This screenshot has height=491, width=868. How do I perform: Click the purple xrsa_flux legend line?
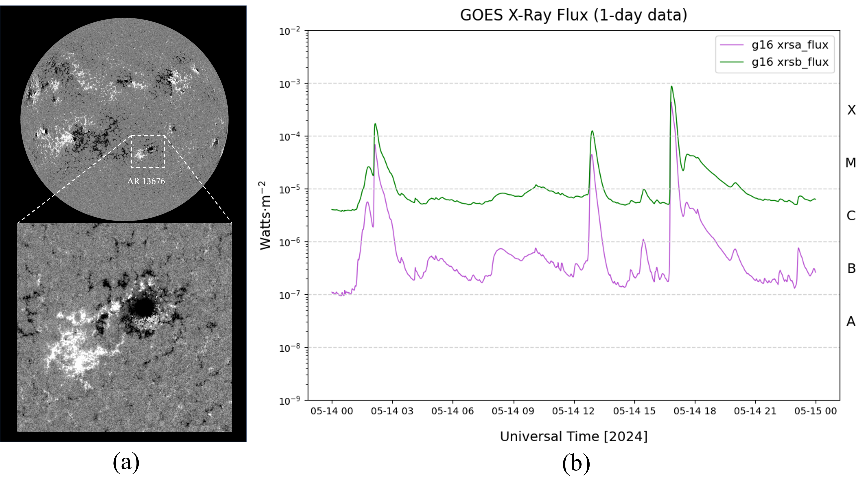[731, 45]
